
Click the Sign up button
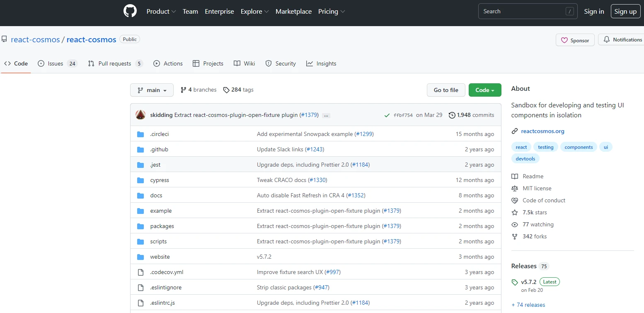tap(625, 12)
